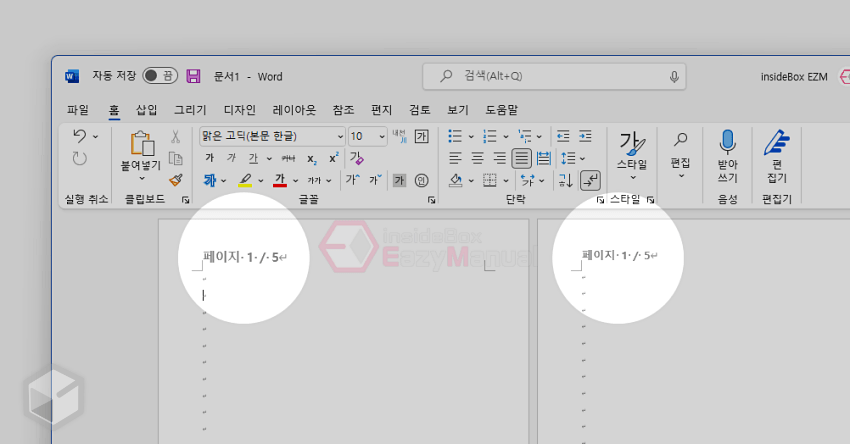Click the character border icon

click(x=422, y=136)
